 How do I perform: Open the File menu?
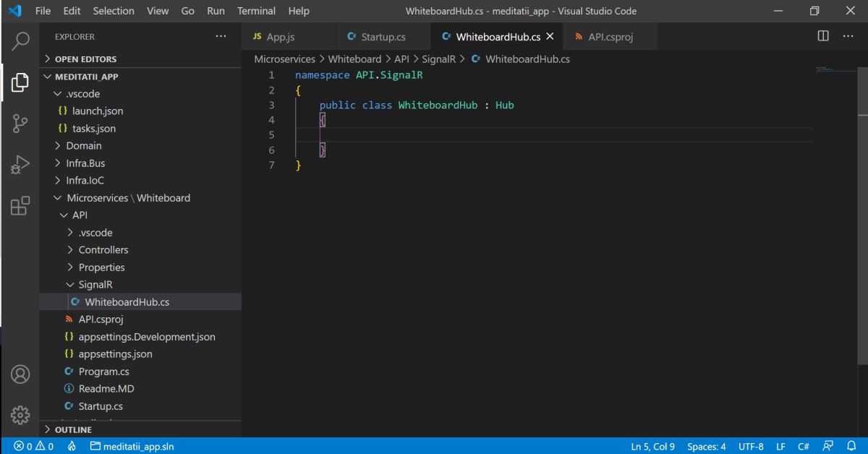click(43, 11)
